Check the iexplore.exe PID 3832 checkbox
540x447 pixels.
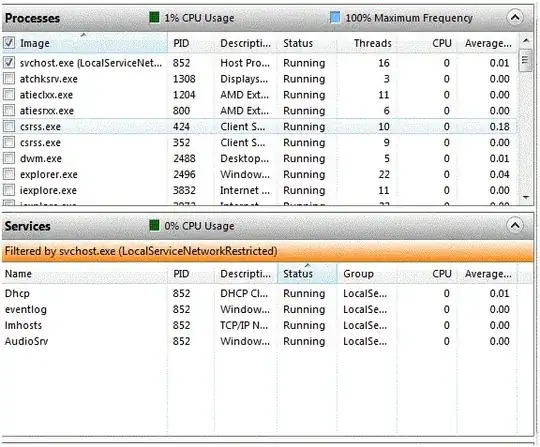(9, 190)
